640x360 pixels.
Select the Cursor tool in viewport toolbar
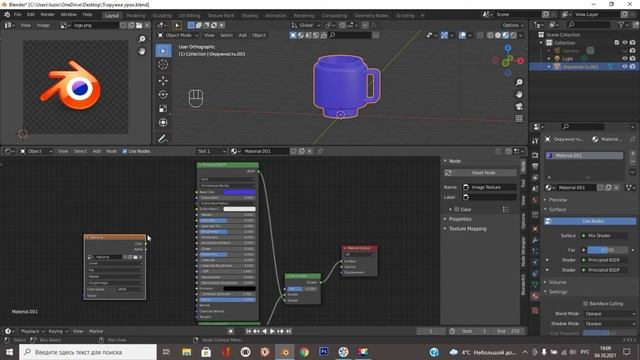pos(163,64)
